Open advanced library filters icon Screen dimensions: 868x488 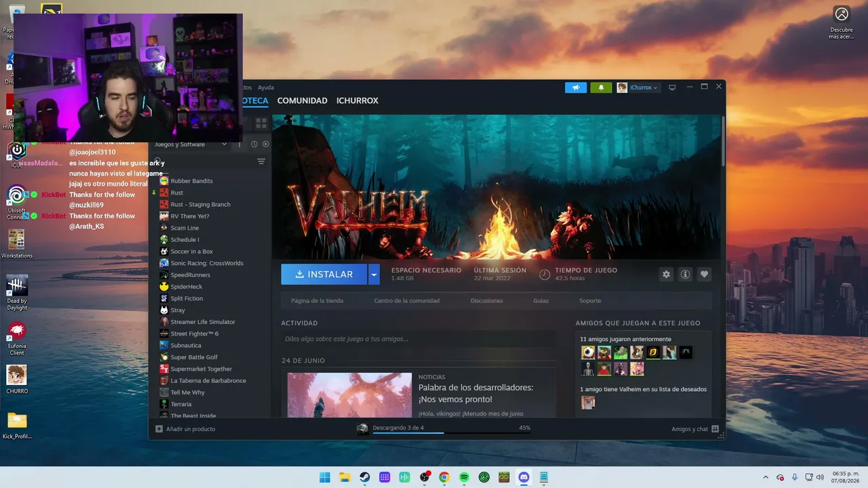(261, 161)
